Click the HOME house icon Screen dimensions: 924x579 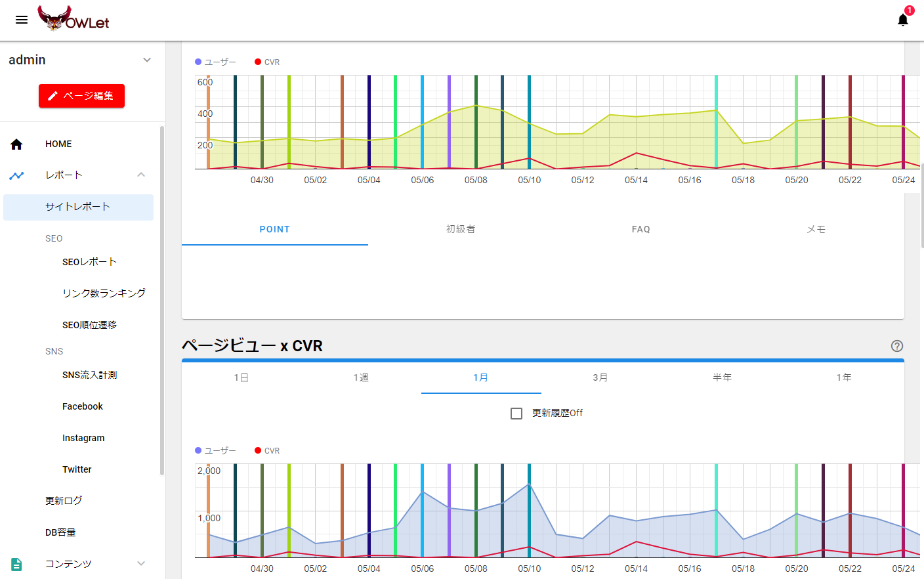click(16, 144)
